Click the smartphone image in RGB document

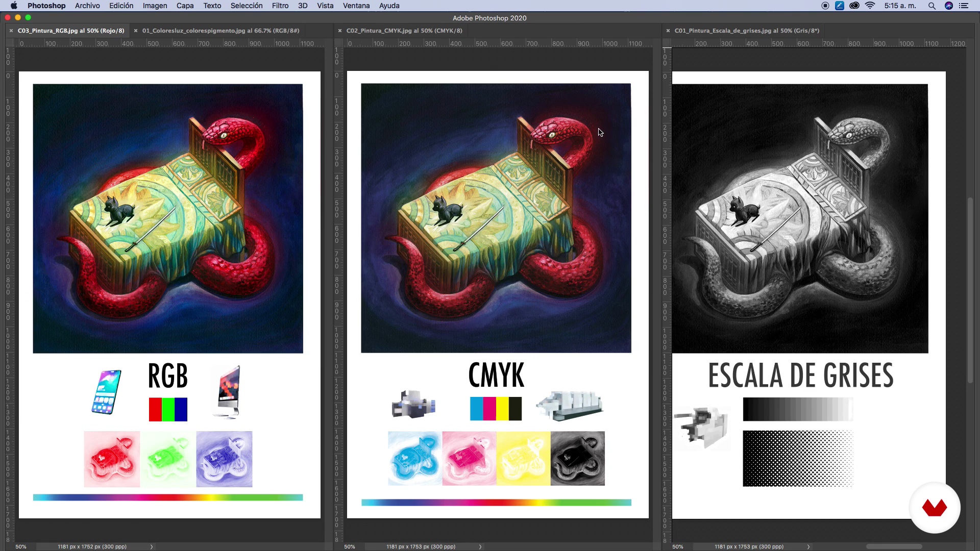tap(107, 392)
